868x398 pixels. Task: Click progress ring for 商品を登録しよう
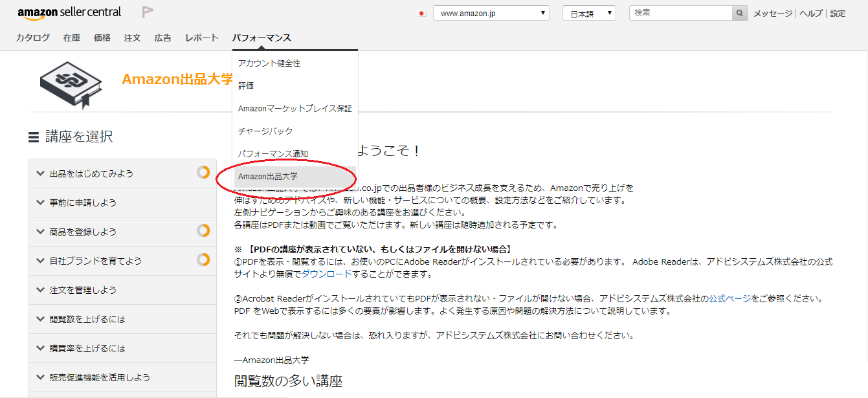click(x=203, y=230)
